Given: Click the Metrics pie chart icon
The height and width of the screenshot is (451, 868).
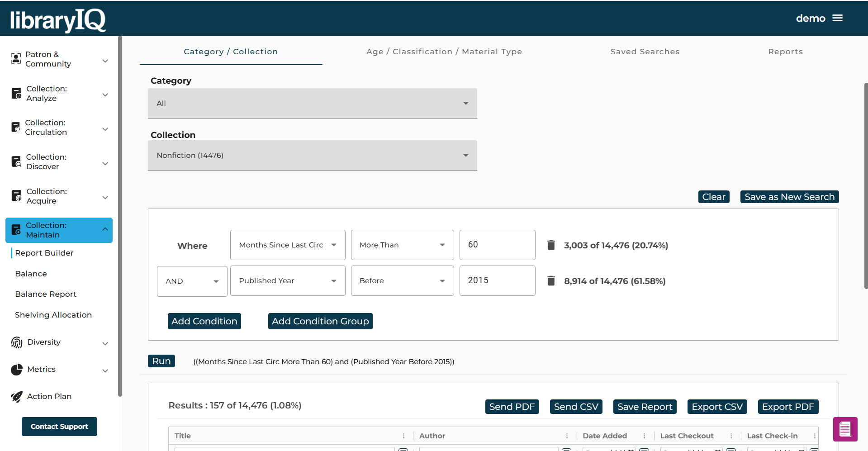Looking at the screenshot, I should coord(17,370).
